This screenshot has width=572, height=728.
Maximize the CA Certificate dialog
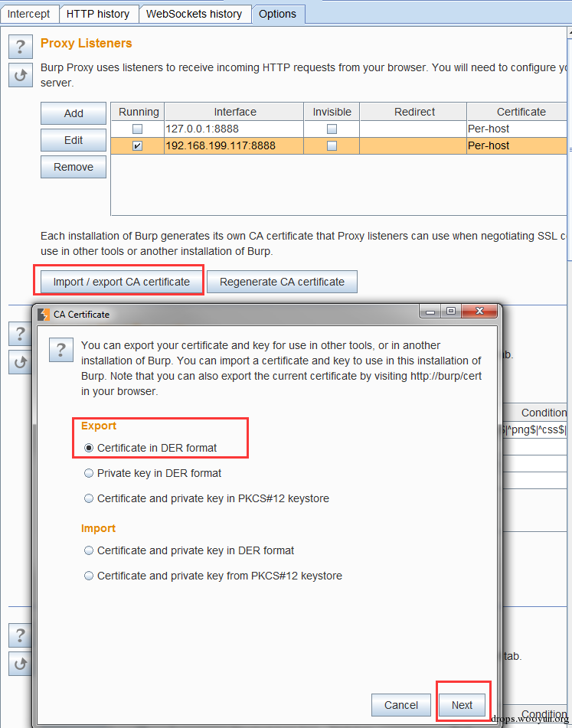click(x=450, y=311)
